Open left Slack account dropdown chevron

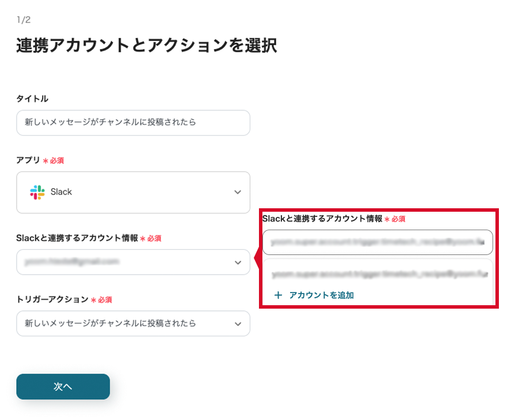238,262
